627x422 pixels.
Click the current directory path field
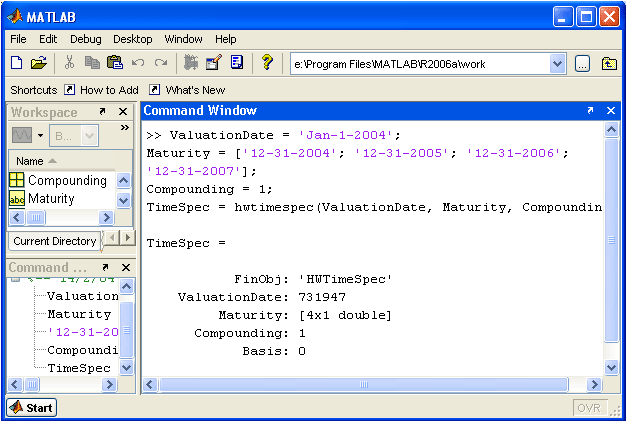(x=420, y=64)
